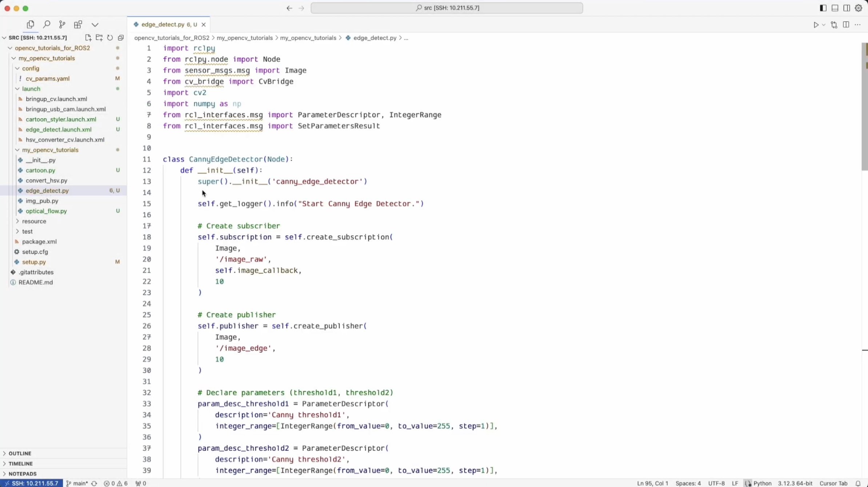The image size is (868, 487).
Task: Expand the resource folder
Action: pyautogui.click(x=34, y=221)
